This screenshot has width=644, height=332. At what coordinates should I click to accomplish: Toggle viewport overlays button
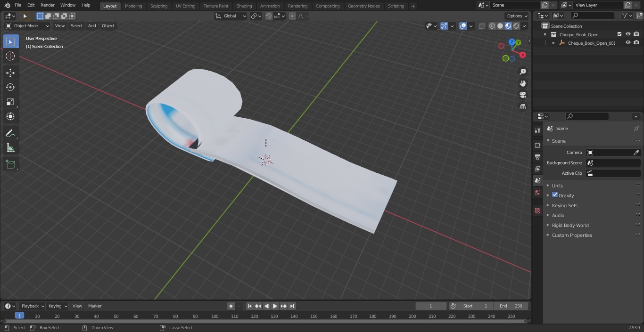(x=463, y=26)
